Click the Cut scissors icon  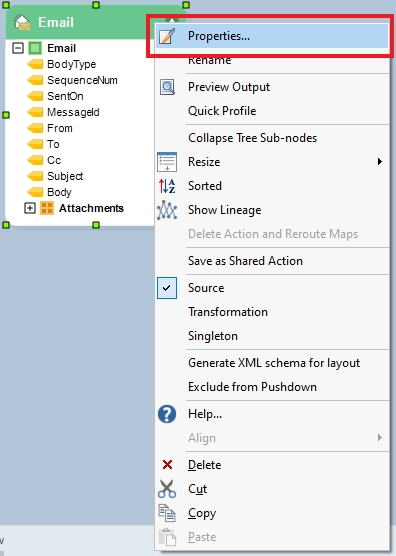[x=167, y=489]
